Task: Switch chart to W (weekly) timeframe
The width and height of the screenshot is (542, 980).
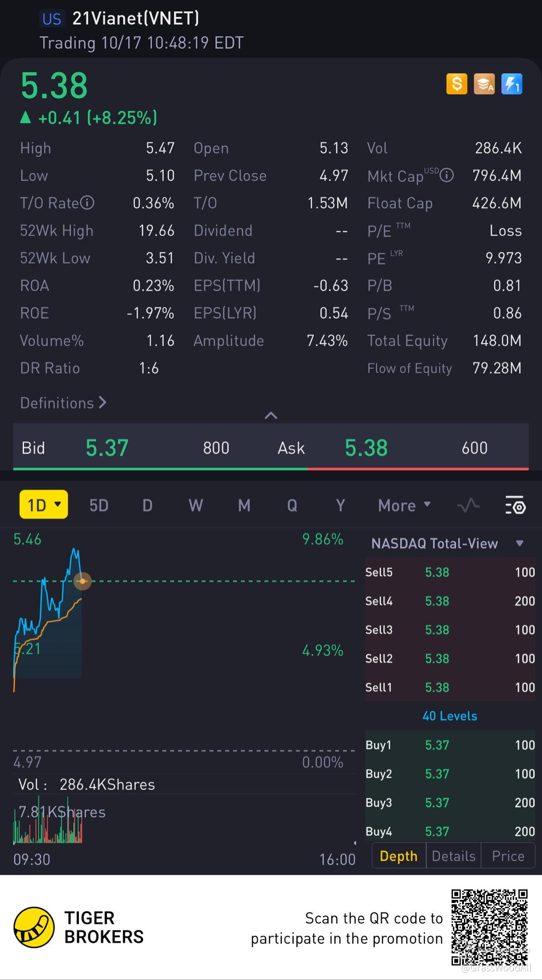Action: click(x=196, y=506)
